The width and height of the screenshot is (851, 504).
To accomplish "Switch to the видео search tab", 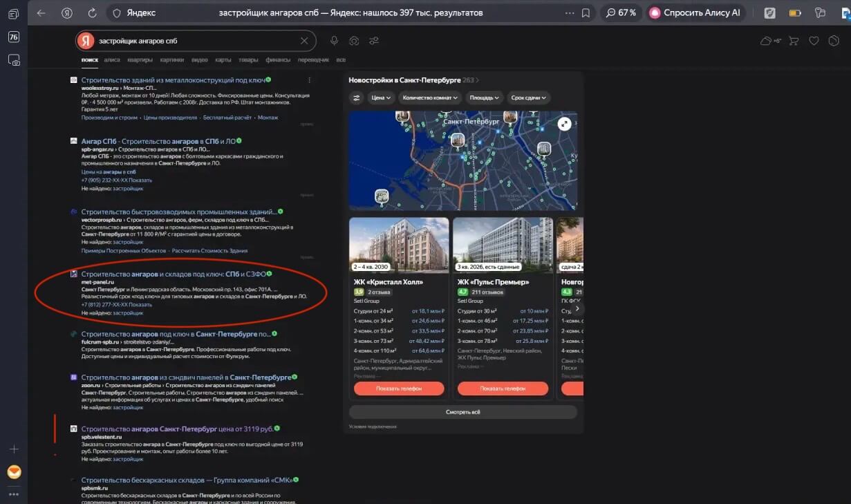I will pyautogui.click(x=200, y=60).
